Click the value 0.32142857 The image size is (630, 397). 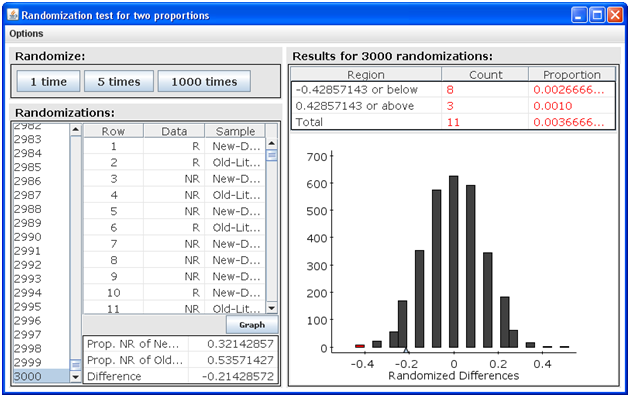pos(240,344)
